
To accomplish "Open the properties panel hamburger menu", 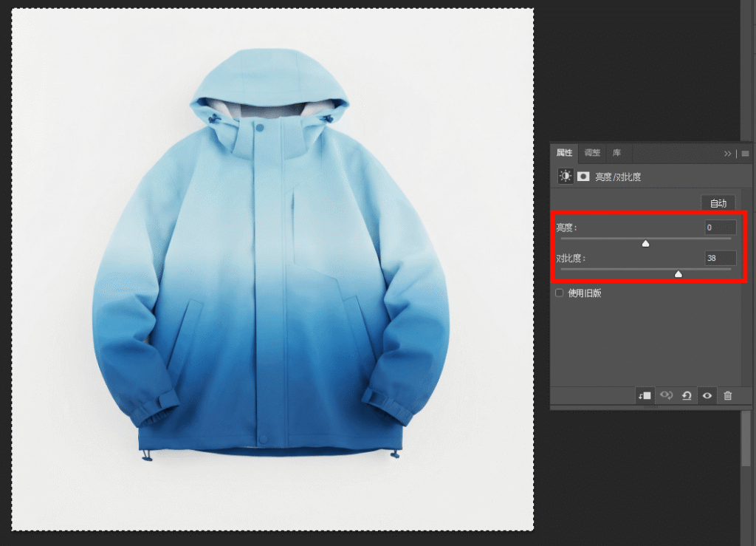I will coord(745,154).
